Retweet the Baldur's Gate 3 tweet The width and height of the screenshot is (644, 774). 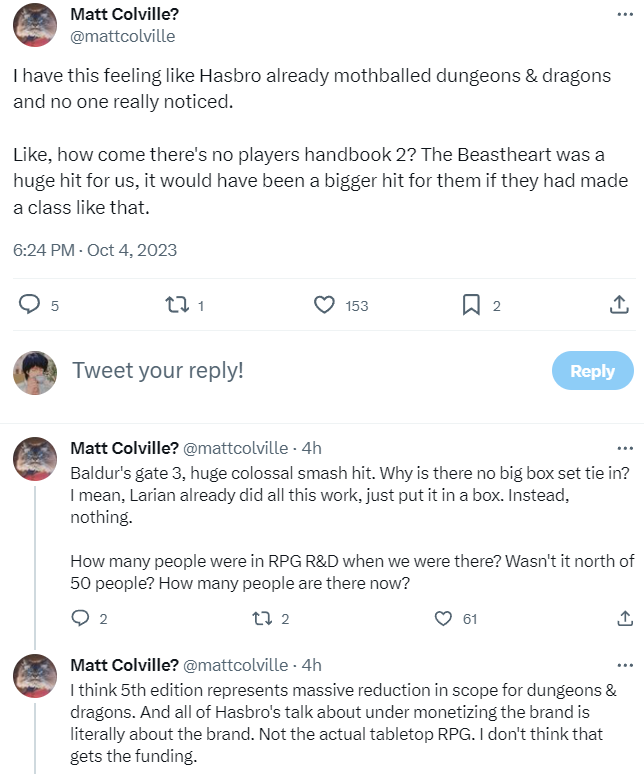(263, 619)
